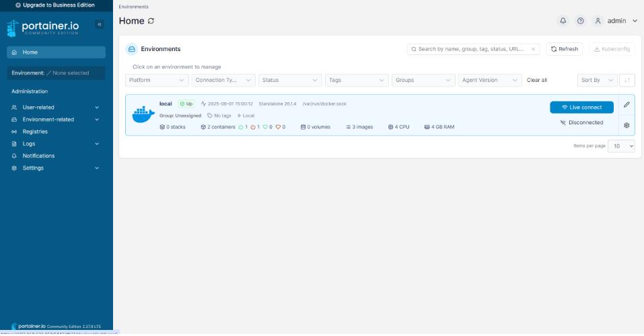
Task: Open the notifications bell in top header
Action: click(x=563, y=21)
